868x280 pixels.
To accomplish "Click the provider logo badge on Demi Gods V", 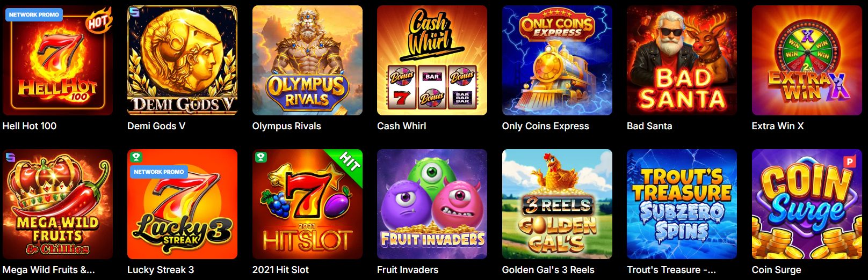I will 134,11.
